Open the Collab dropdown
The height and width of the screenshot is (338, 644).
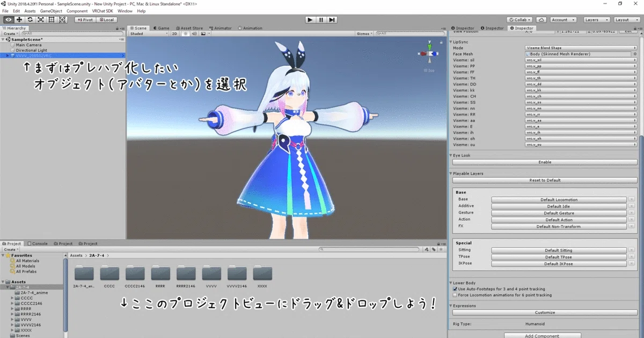[x=521, y=20]
